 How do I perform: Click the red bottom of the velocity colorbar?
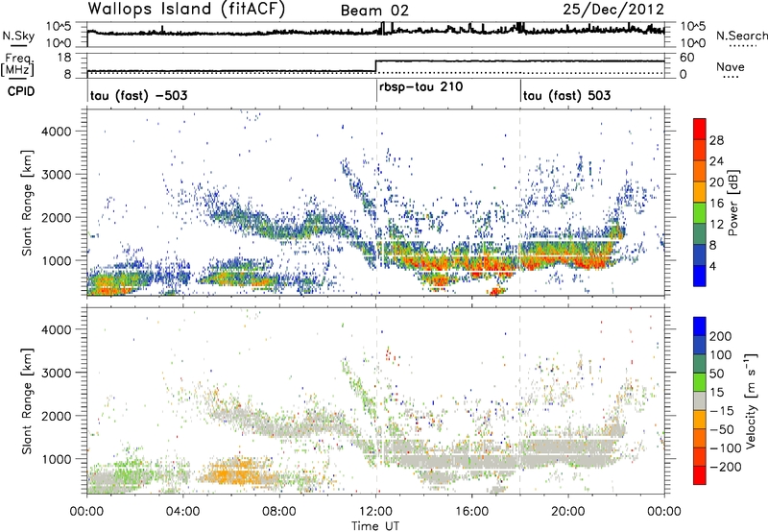700,475
